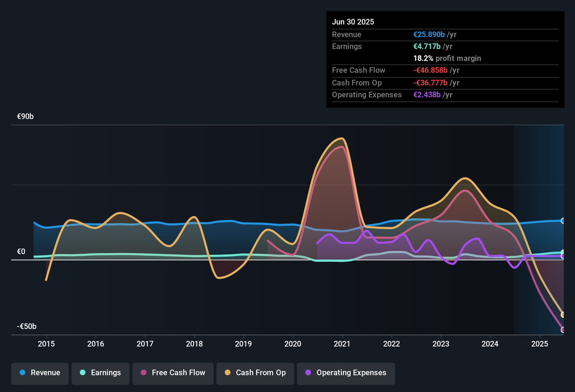Select the 2025 year label
This screenshot has height=392, width=575.
(540, 344)
